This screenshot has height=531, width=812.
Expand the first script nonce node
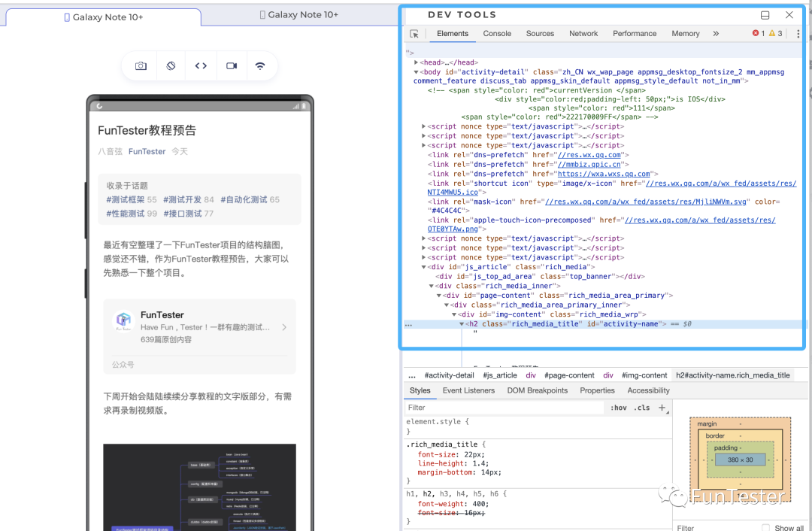click(423, 126)
